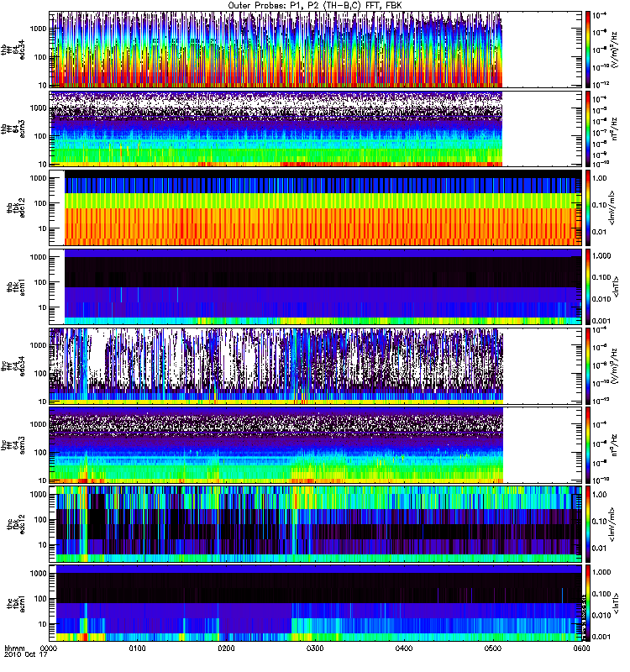Click the "thc fff 64 scm3" y-axis label

tap(13, 445)
